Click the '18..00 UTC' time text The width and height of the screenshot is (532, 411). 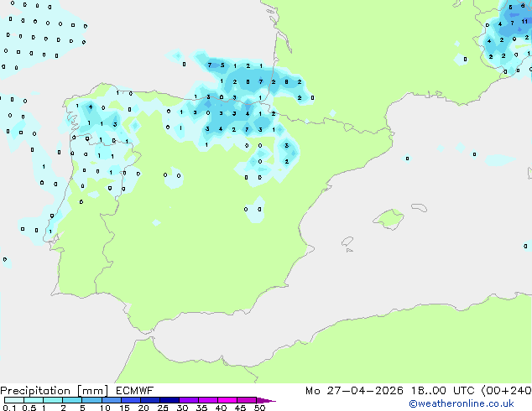point(442,391)
